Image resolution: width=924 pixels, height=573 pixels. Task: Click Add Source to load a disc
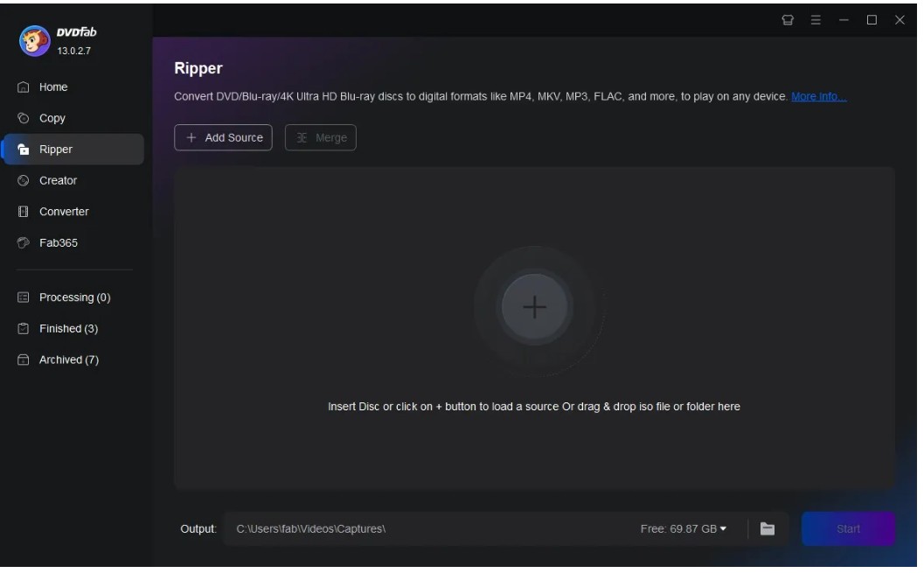coord(223,136)
